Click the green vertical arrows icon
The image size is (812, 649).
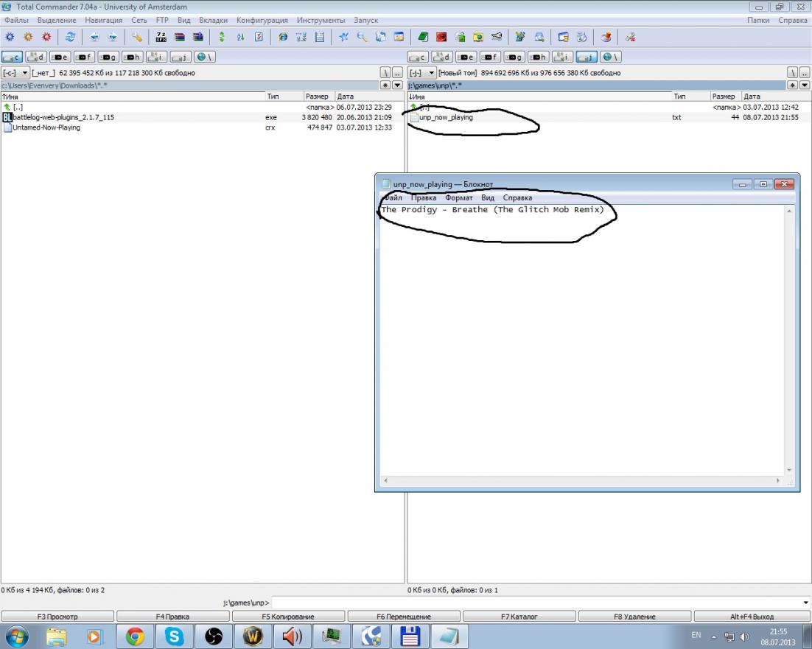[221, 37]
